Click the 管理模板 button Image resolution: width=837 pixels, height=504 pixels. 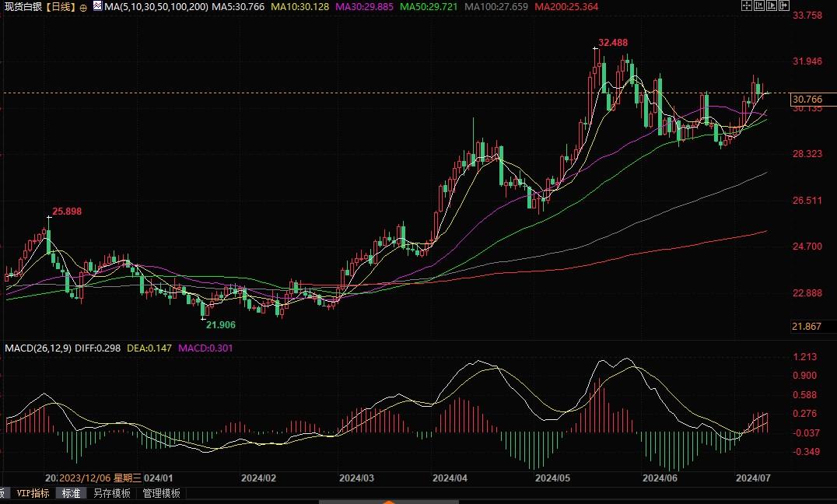tap(161, 493)
